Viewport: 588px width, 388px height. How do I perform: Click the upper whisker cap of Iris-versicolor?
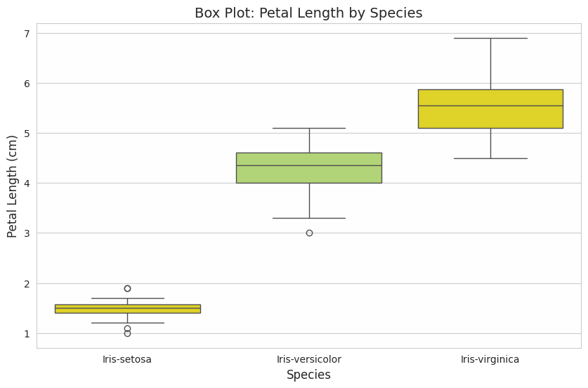pos(309,128)
